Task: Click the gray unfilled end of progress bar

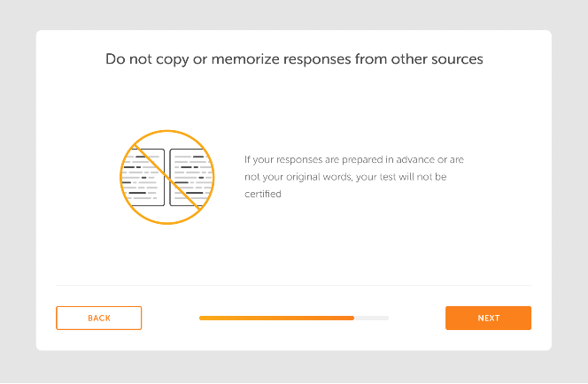Action: 372,318
